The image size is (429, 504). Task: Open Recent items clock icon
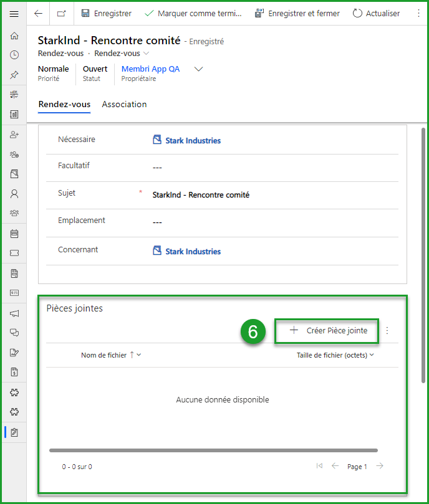(14, 55)
